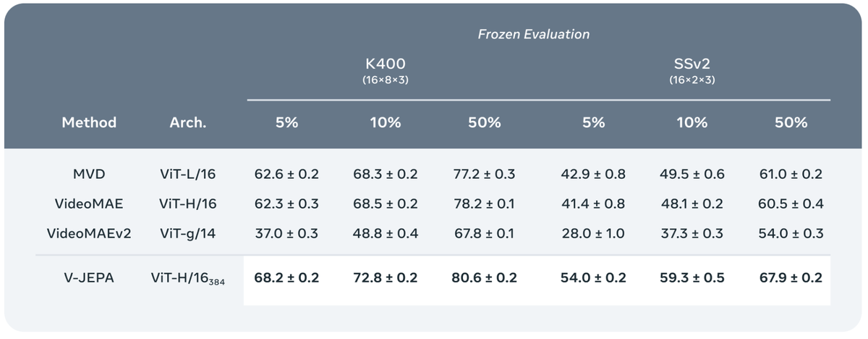Click the MVD result 77.2 ± 0.3
This screenshot has width=868, height=339.
click(x=485, y=175)
